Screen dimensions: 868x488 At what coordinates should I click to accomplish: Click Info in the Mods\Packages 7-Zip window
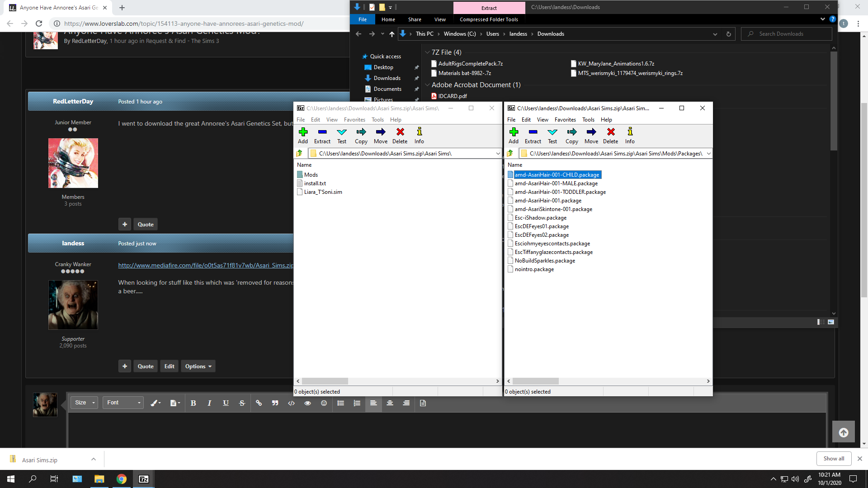[x=630, y=136]
